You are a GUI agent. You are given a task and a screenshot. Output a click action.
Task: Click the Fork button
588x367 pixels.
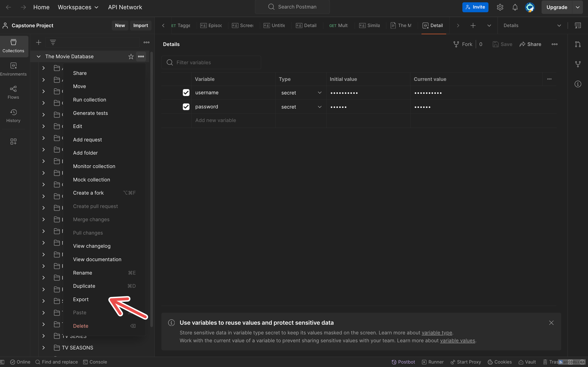[463, 44]
